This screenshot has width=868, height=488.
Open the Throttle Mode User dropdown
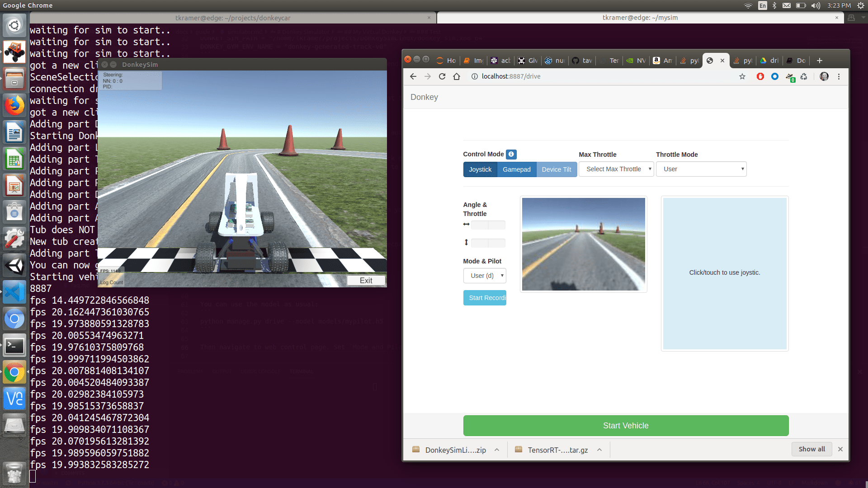coord(702,169)
